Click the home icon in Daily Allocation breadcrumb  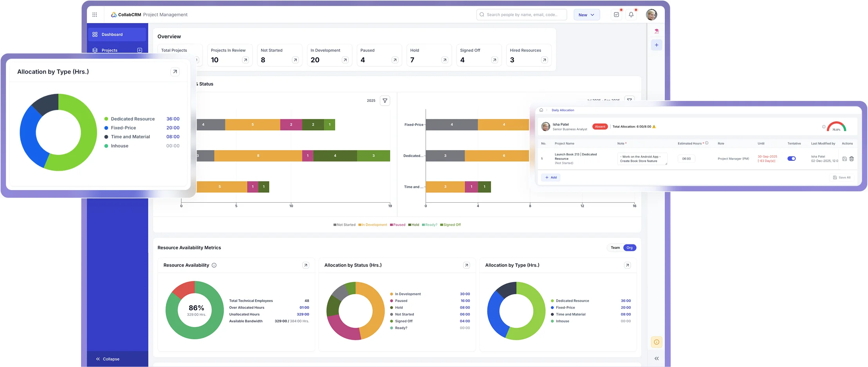(x=541, y=110)
